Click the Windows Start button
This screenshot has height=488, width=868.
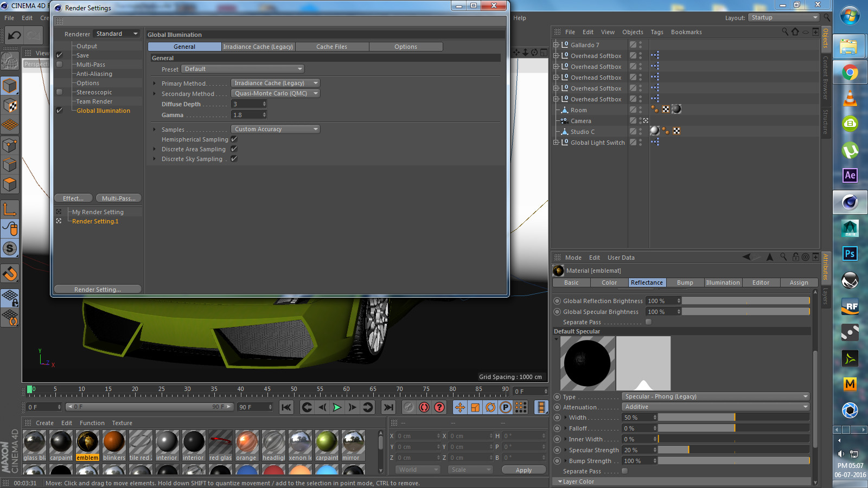(850, 16)
